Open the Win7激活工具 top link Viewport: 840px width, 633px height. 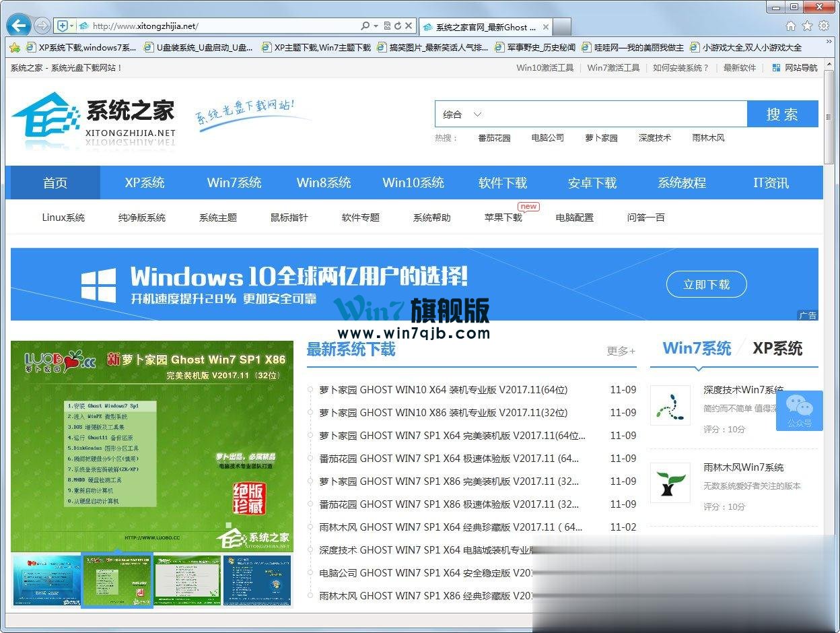pos(613,68)
